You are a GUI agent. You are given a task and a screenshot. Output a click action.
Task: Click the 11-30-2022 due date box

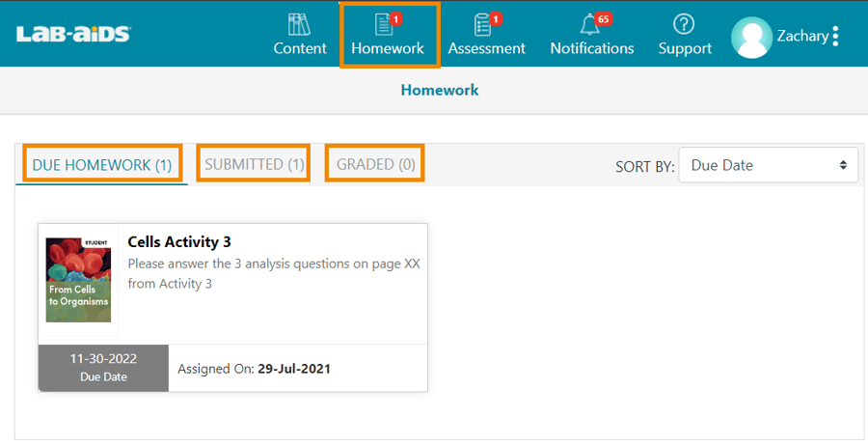click(103, 367)
